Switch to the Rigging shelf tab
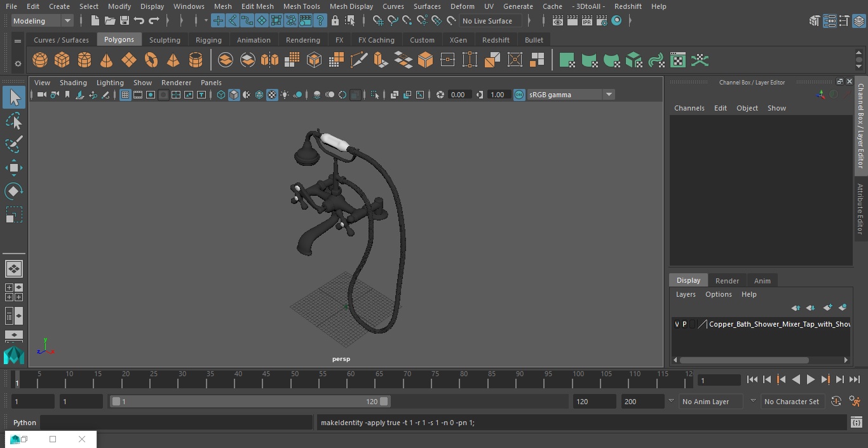Viewport: 868px width, 448px height. tap(208, 40)
